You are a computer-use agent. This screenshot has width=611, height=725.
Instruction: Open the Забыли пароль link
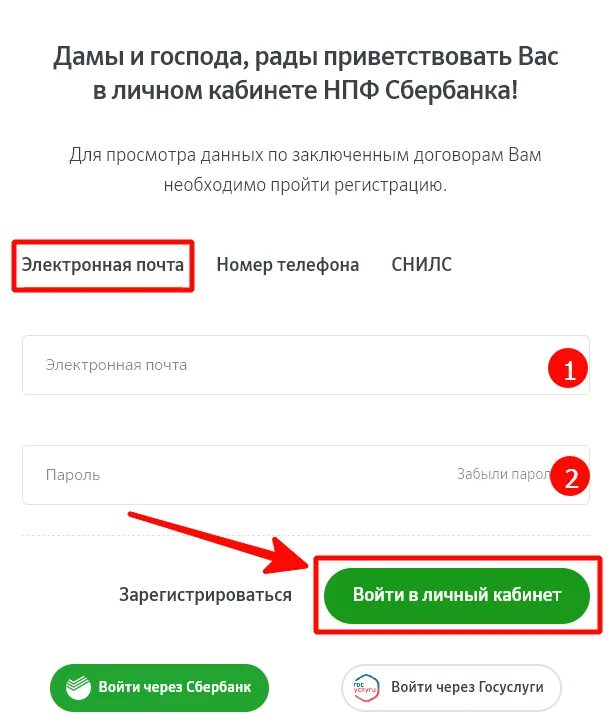[503, 474]
